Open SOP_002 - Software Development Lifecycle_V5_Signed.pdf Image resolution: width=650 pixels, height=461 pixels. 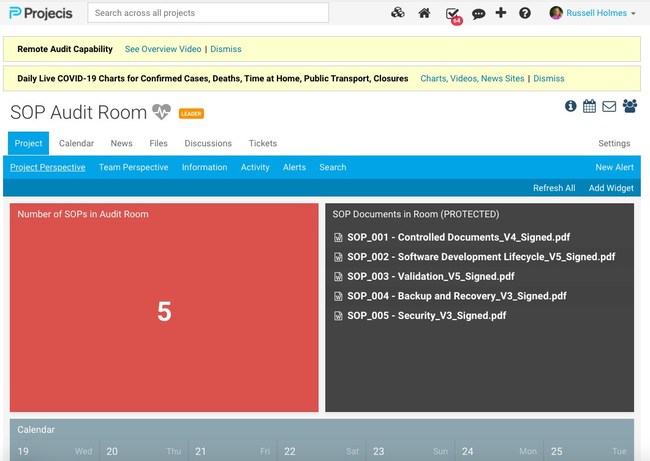[481, 257]
